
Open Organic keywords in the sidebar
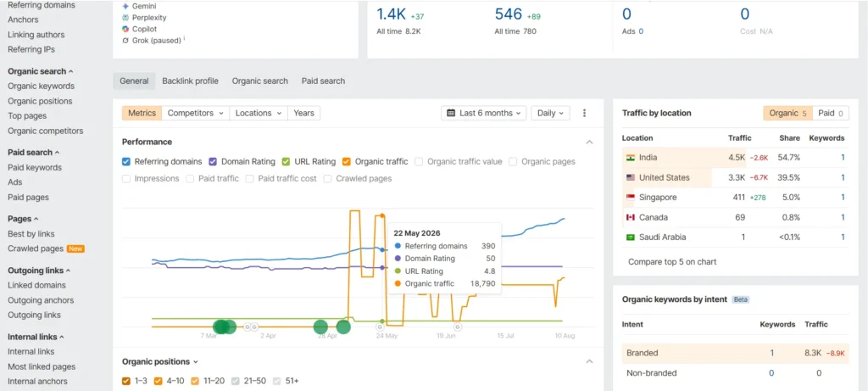[41, 87]
